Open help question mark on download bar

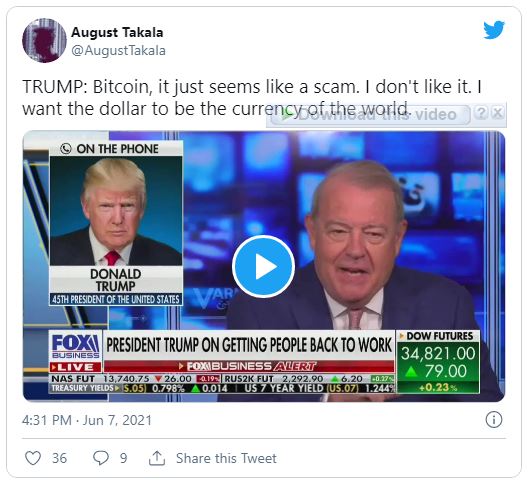tap(482, 113)
